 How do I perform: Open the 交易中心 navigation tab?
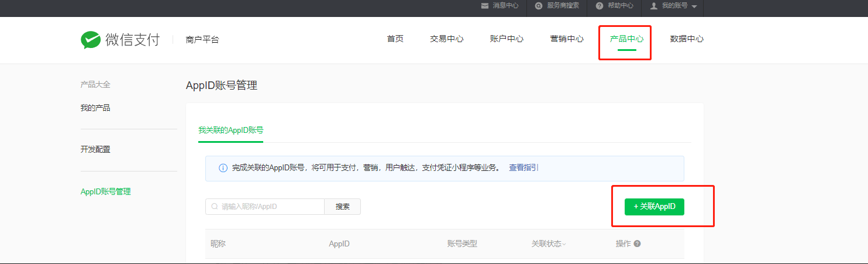(447, 39)
